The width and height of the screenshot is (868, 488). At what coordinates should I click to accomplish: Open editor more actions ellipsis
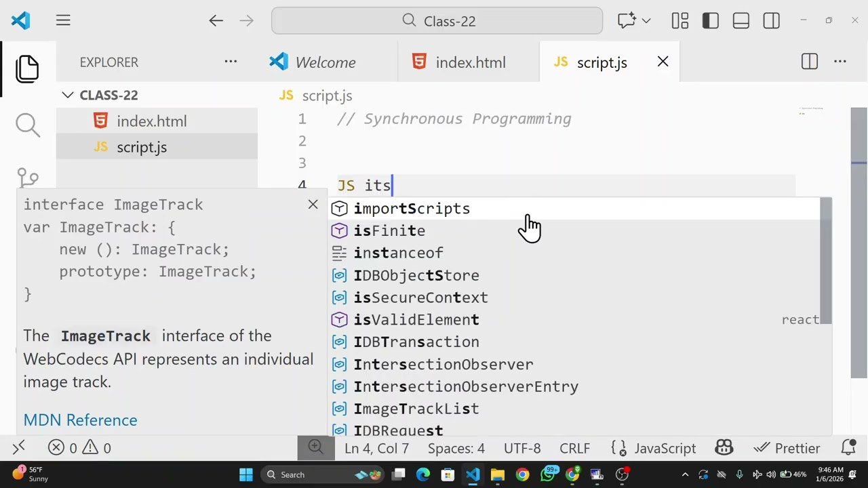(x=840, y=62)
